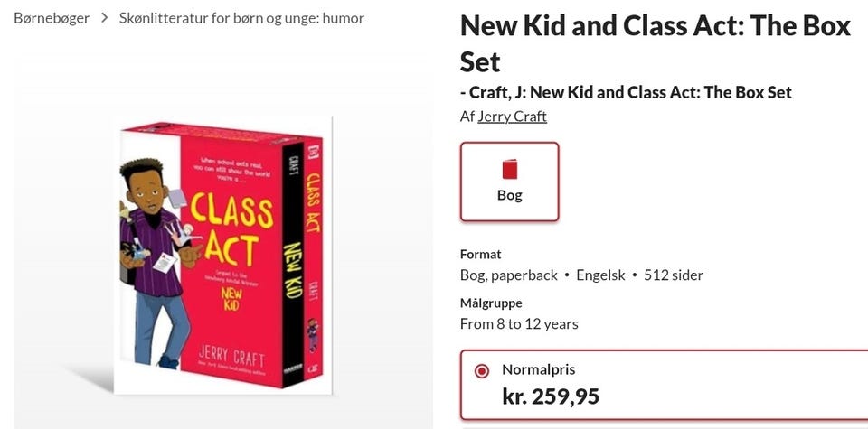This screenshot has width=868, height=429.
Task: Click the red book icon
Action: 509,169
